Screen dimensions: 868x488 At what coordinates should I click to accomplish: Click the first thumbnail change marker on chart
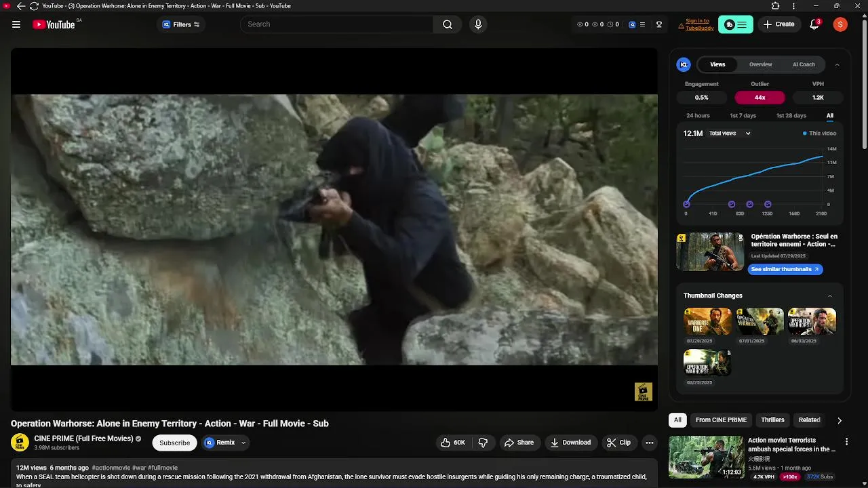click(x=686, y=204)
